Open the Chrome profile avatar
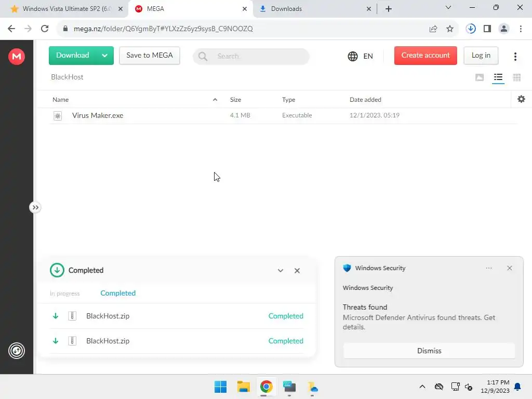The image size is (532, 399). point(504,29)
